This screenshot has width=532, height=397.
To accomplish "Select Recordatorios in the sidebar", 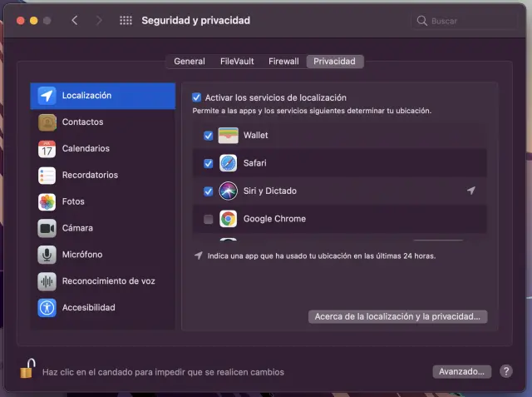I will tap(103, 176).
